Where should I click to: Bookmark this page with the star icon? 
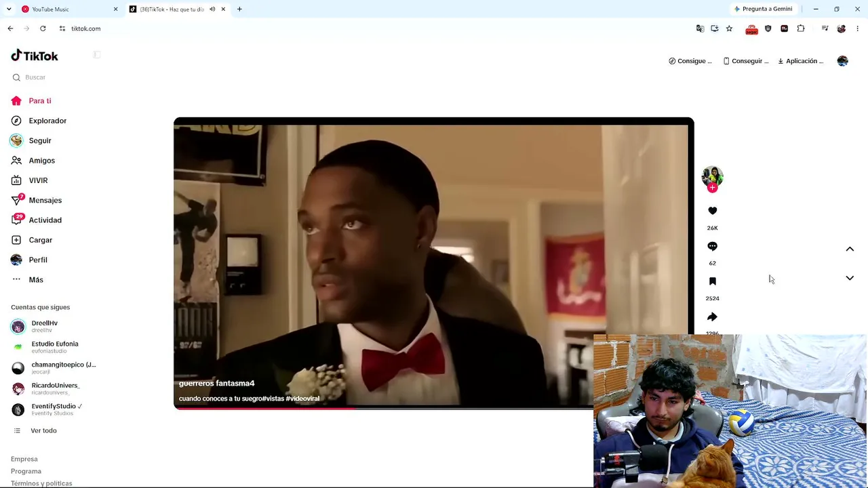tap(729, 28)
